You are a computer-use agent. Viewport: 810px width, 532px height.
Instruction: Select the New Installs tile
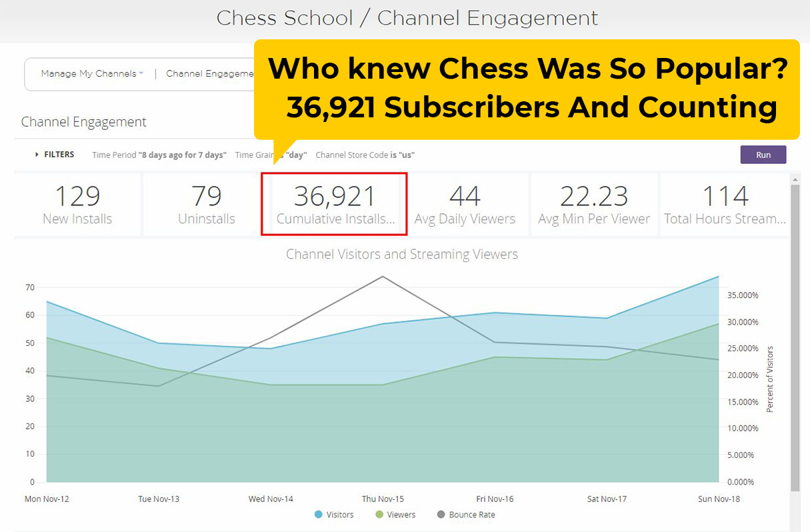click(x=77, y=205)
